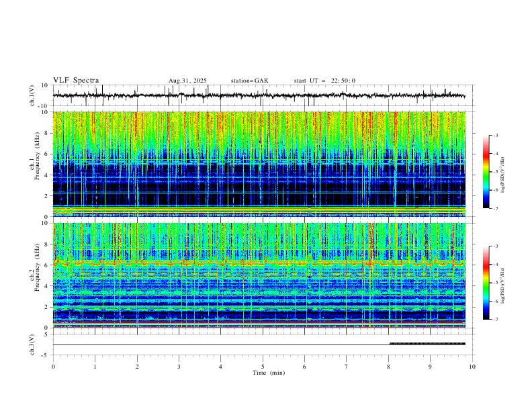Click the "ch.3(V)" axis label
The image size is (532, 411).
[x=32, y=345]
